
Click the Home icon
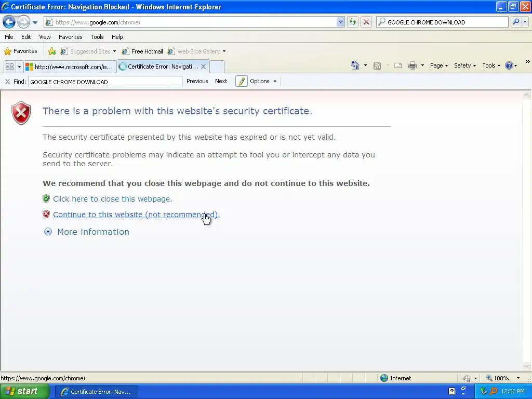pyautogui.click(x=355, y=65)
